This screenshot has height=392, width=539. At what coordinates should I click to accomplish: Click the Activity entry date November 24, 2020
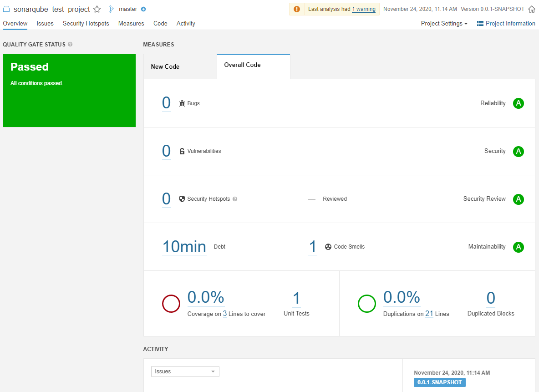(x=452, y=373)
